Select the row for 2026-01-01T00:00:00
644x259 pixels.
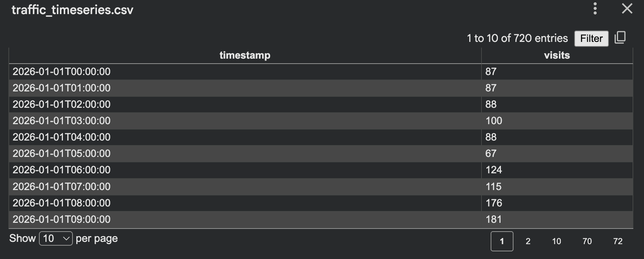244,71
